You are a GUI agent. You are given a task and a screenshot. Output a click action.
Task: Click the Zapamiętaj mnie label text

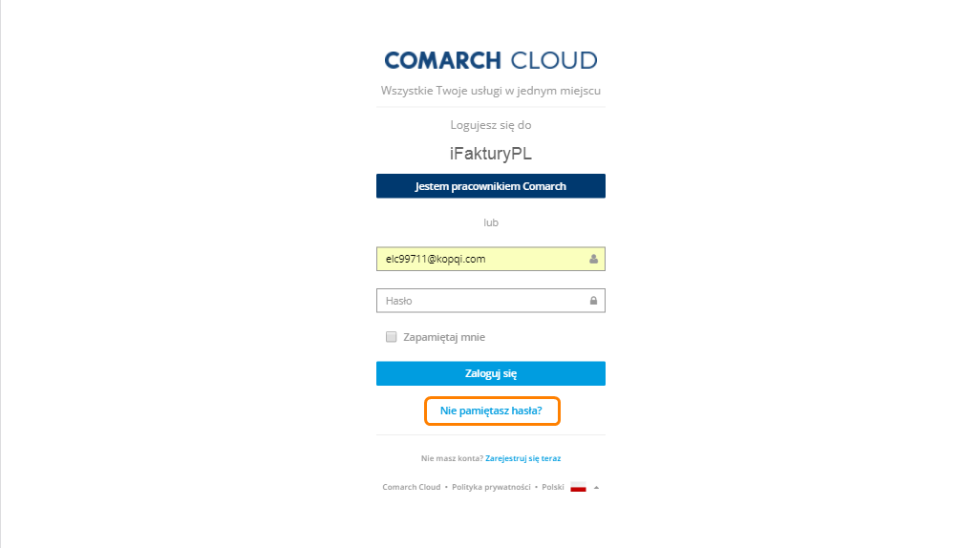[444, 337]
